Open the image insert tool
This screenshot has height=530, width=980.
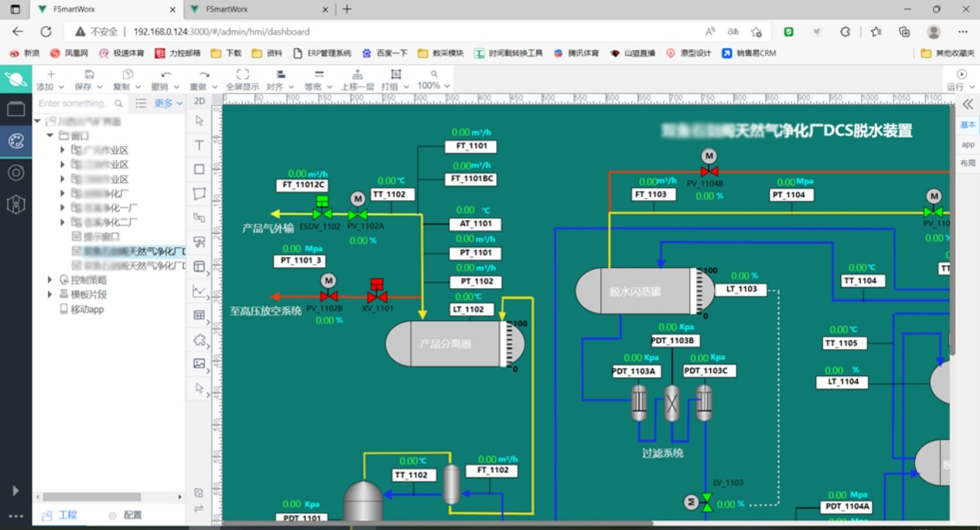coord(199,363)
